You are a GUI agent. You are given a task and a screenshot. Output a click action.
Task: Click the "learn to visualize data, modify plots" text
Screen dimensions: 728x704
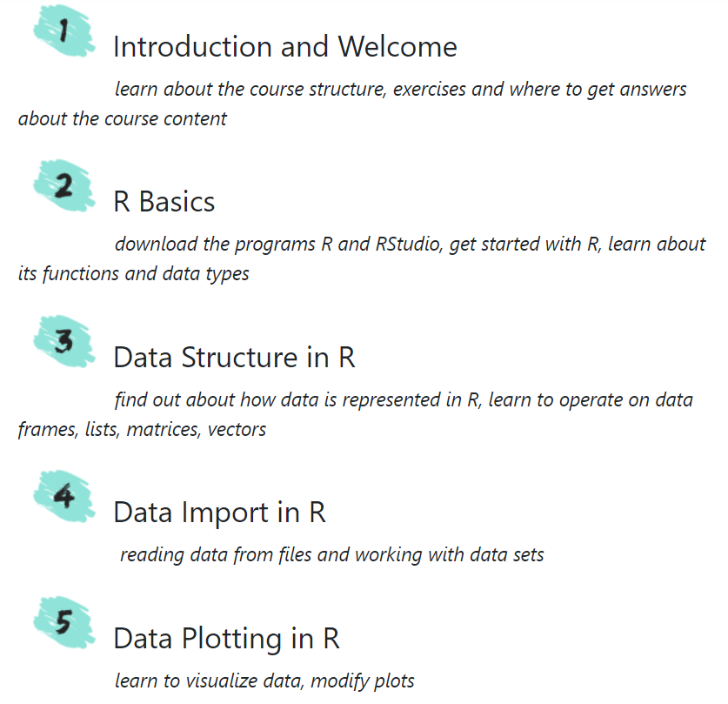(264, 681)
